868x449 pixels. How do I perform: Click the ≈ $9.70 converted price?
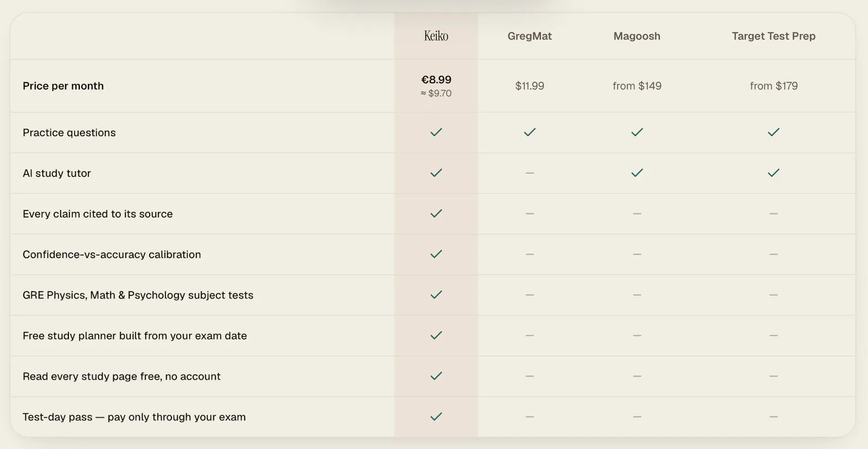click(436, 93)
